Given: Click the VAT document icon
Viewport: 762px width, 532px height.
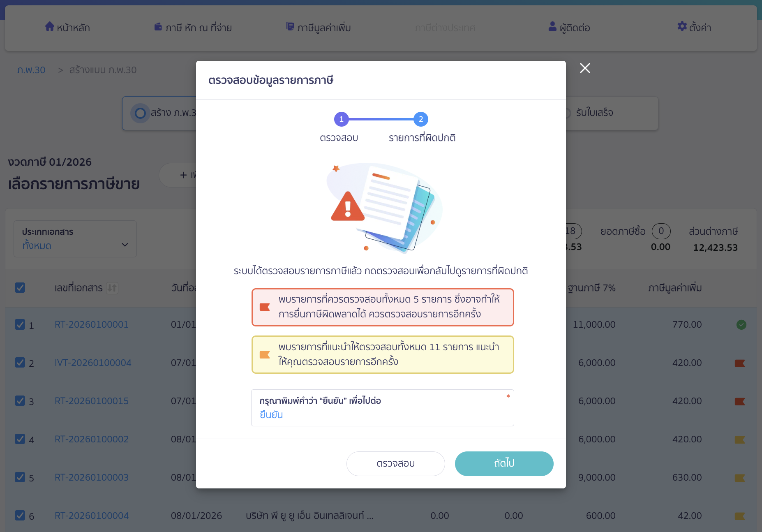Looking at the screenshot, I should [x=290, y=27].
